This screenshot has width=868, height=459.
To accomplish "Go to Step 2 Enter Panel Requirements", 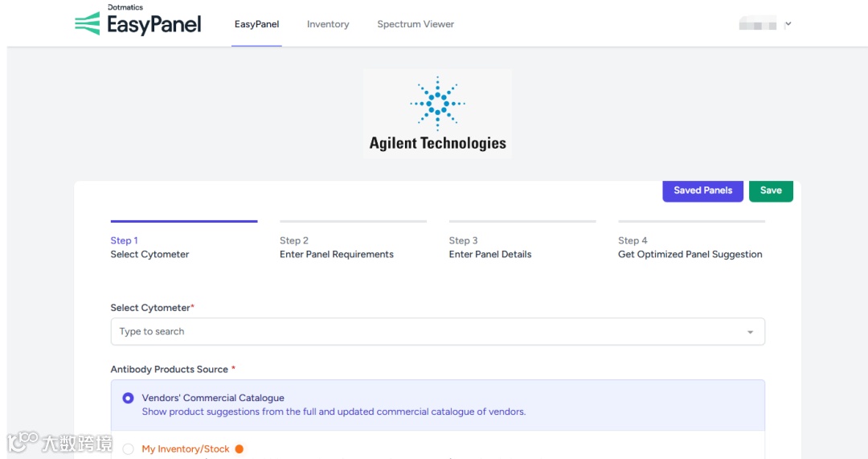I will tap(353, 241).
